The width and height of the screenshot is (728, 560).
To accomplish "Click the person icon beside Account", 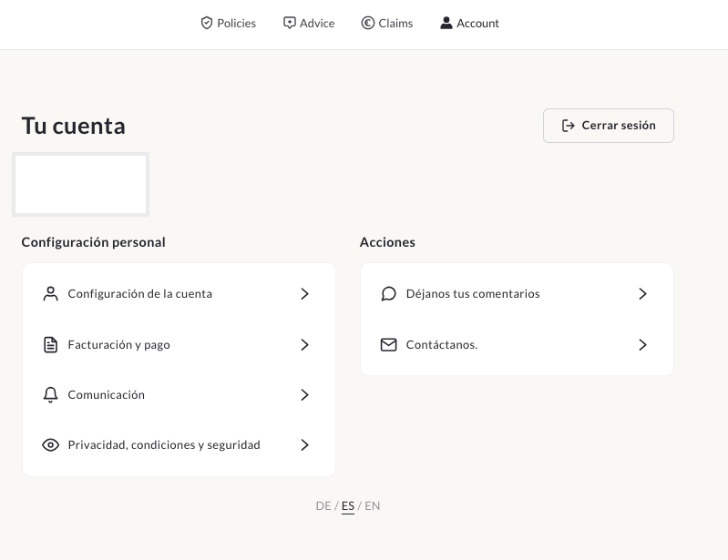I will 446,23.
